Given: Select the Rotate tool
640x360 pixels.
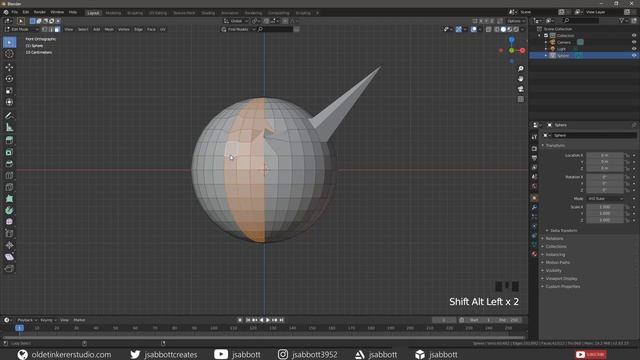Looking at the screenshot, I should [9, 79].
